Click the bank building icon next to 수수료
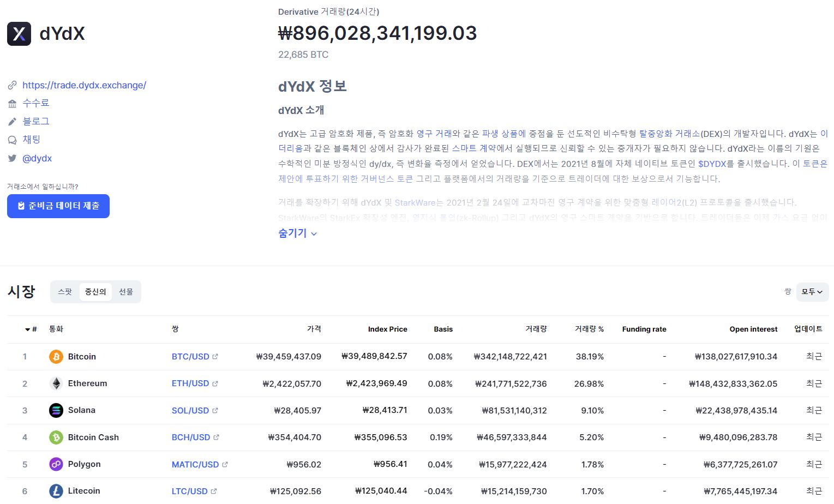This screenshot has width=834, height=504. [x=12, y=103]
